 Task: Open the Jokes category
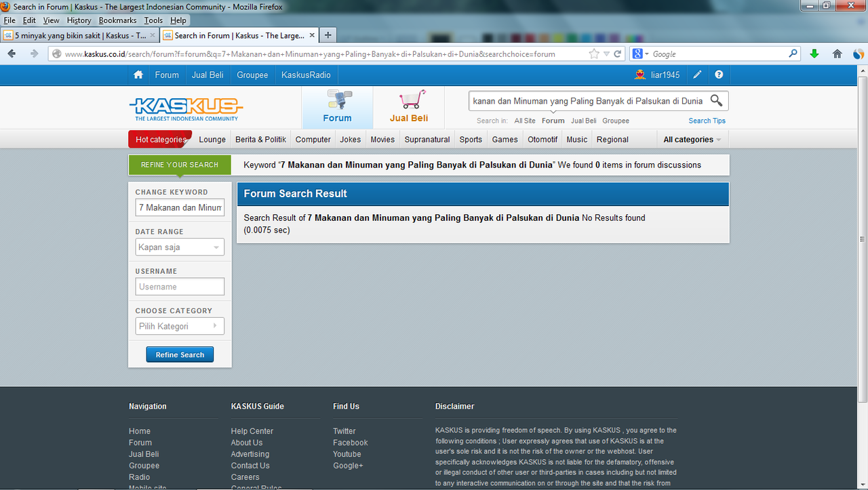[351, 140]
